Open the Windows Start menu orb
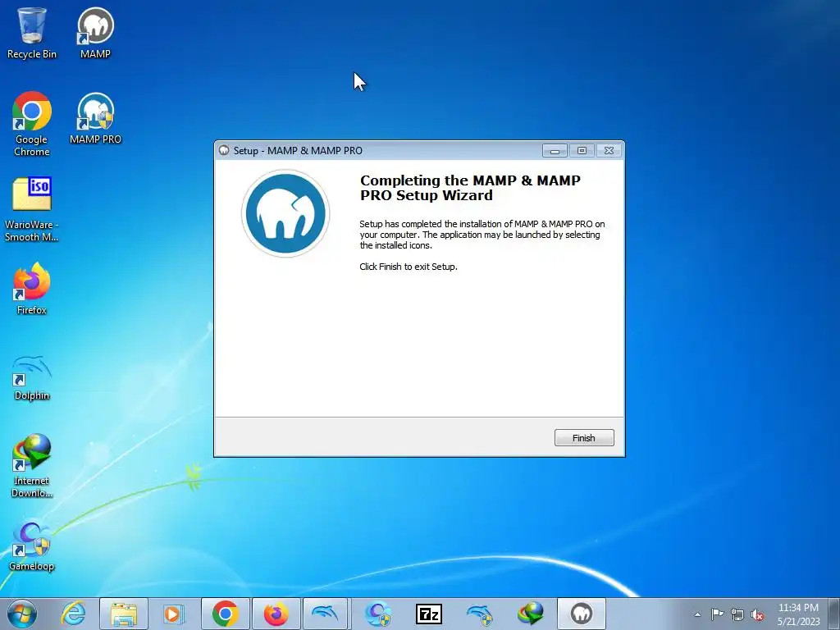Image resolution: width=840 pixels, height=630 pixels. tap(21, 614)
